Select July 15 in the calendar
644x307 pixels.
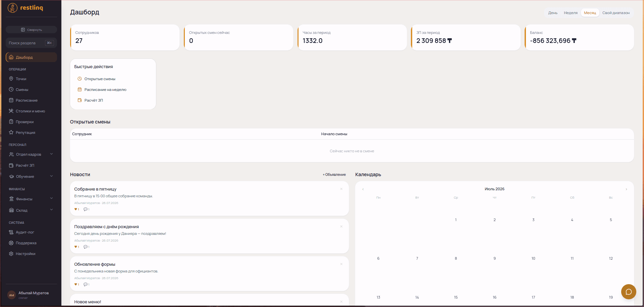tap(456, 297)
